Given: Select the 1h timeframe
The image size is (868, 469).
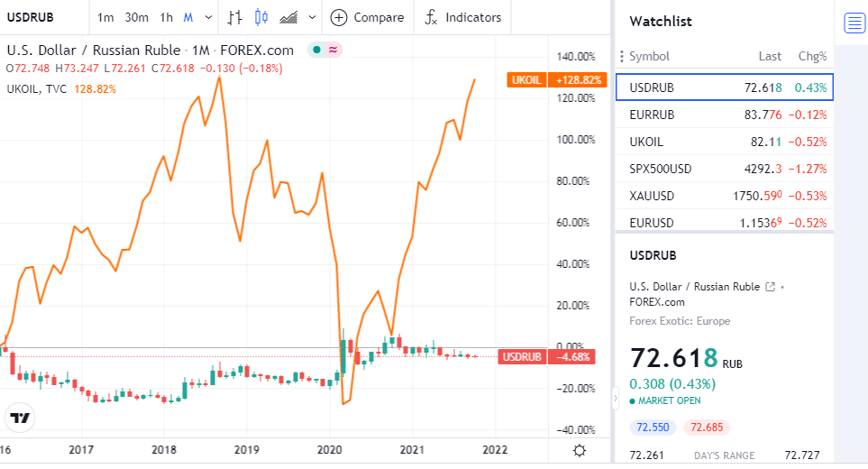Looking at the screenshot, I should (166, 18).
